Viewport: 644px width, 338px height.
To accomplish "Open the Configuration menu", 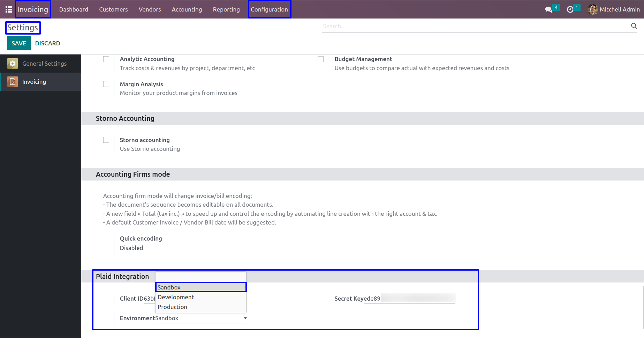I will pos(270,9).
